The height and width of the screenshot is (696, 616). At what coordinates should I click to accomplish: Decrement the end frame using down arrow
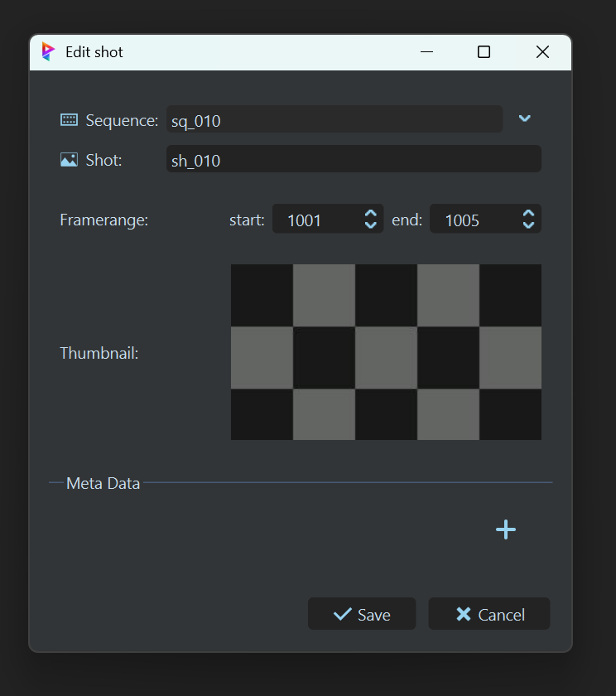coord(528,226)
